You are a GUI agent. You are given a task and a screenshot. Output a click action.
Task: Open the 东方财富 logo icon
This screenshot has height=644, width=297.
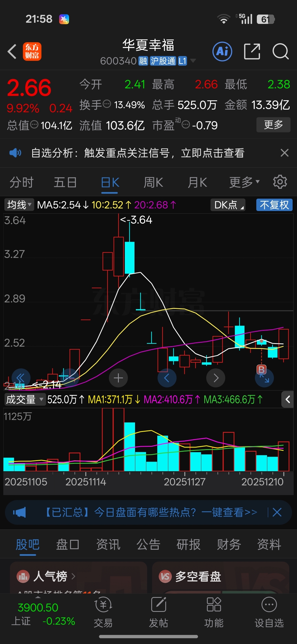32,51
